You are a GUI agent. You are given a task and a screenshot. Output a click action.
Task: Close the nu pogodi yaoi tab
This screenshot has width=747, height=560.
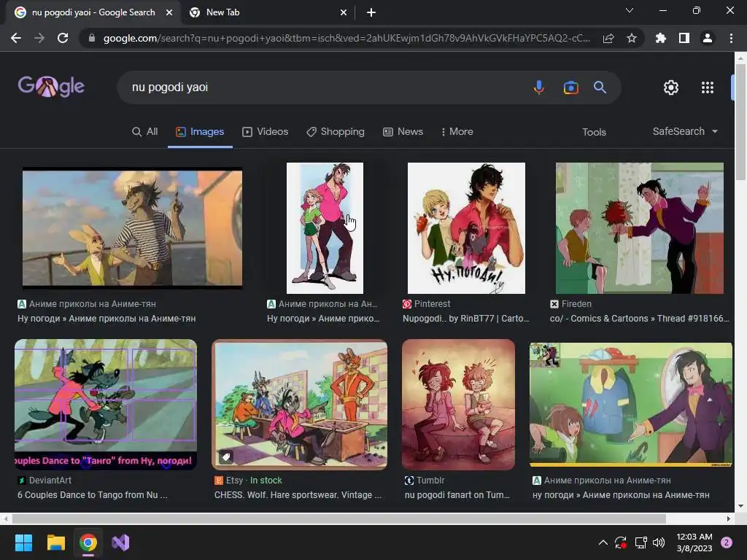pyautogui.click(x=169, y=13)
